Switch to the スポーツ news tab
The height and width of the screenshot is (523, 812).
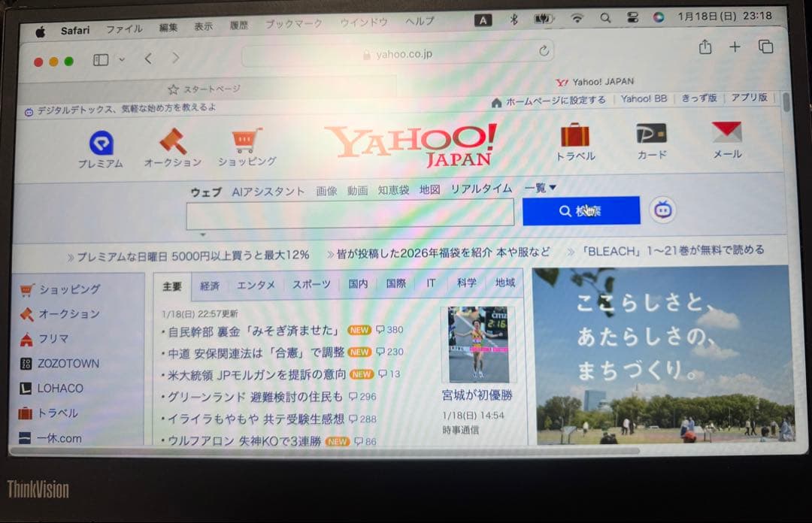click(311, 283)
